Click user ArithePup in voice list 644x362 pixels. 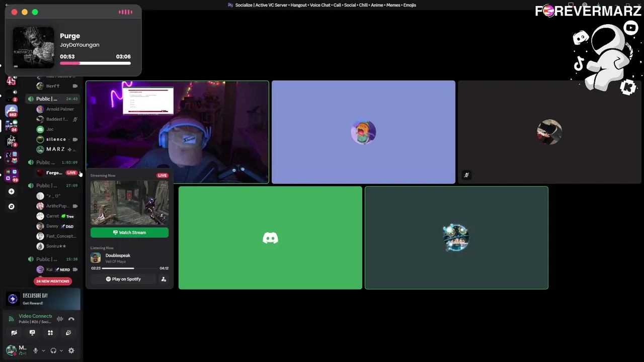[x=57, y=206]
